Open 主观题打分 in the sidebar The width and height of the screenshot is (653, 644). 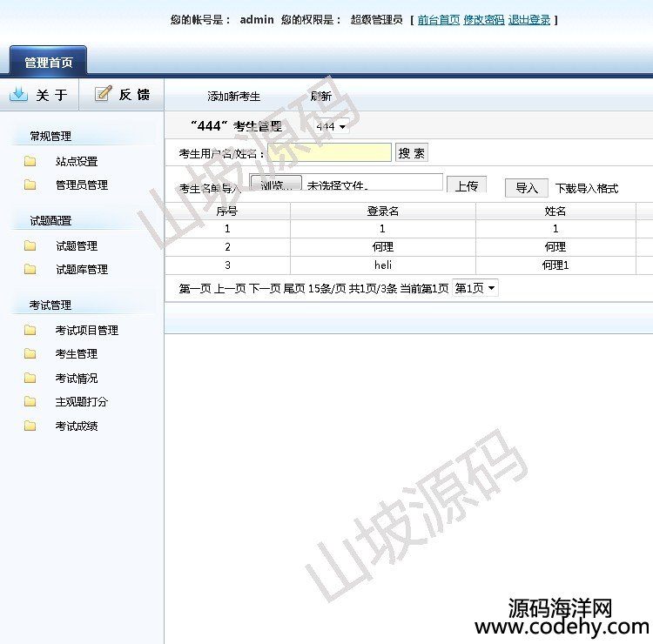[x=82, y=402]
